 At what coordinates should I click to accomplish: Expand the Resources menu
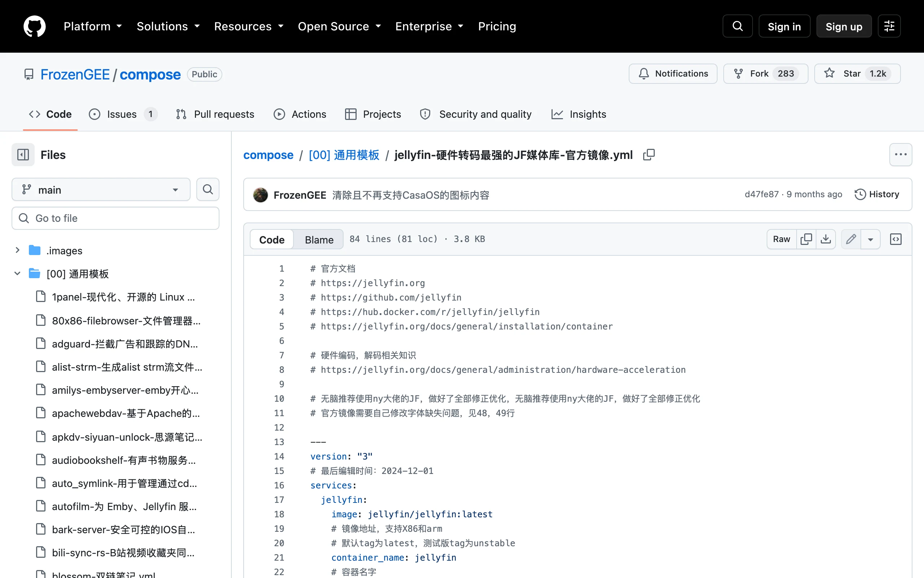[249, 26]
